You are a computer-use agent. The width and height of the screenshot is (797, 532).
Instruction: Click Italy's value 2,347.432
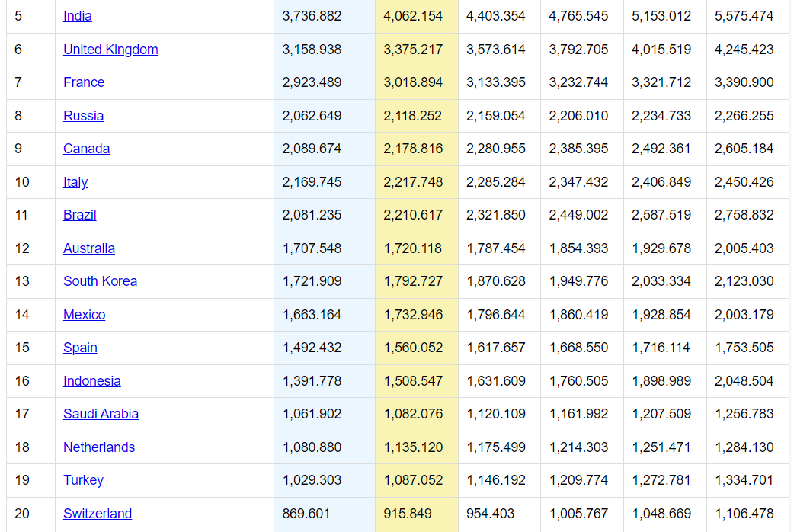(x=578, y=182)
